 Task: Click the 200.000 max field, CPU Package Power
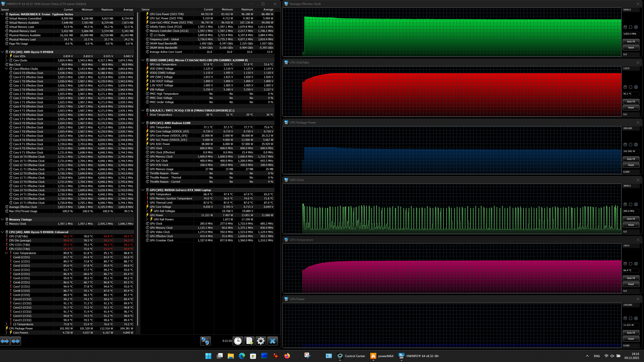coord(630,128)
